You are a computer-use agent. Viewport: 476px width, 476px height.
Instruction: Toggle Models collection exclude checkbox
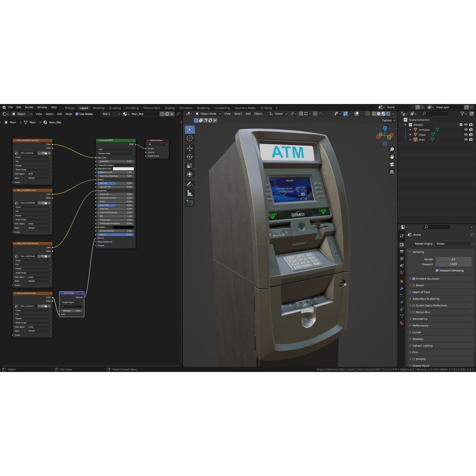point(461,125)
